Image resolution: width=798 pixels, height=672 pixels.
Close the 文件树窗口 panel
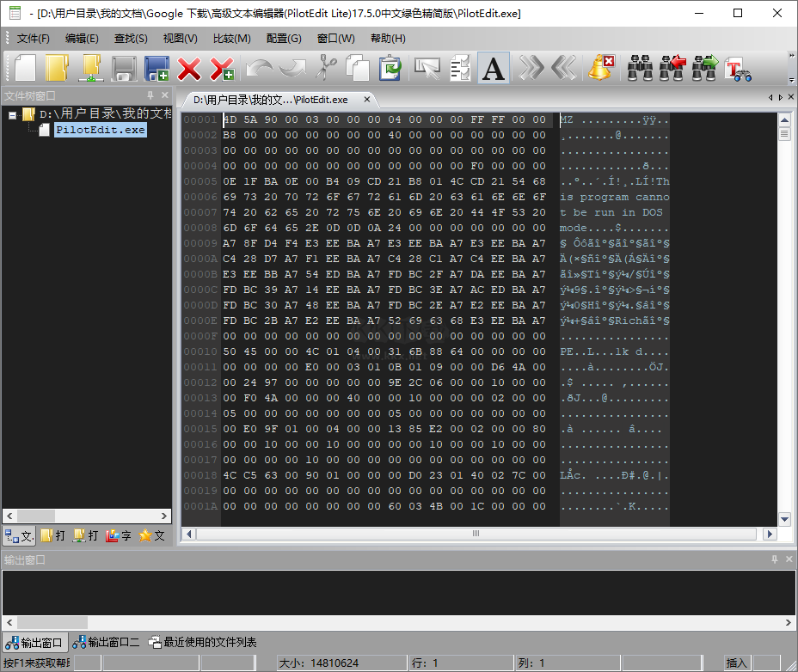click(x=165, y=95)
